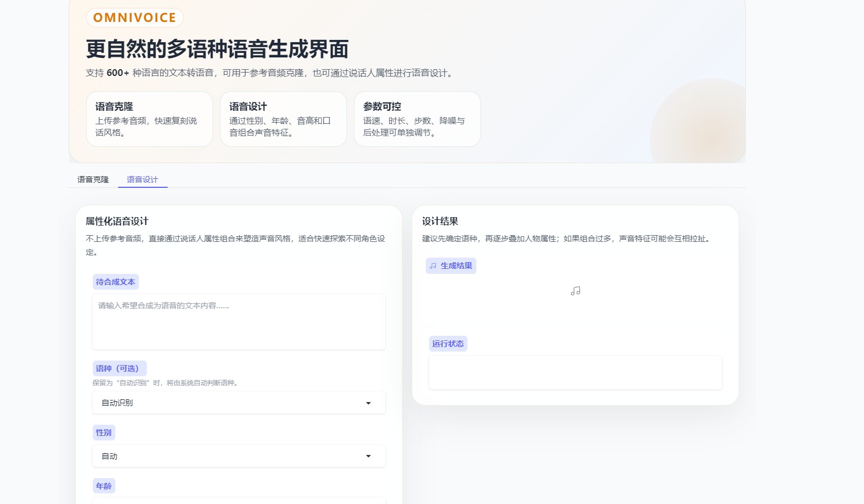The width and height of the screenshot is (864, 504).
Task: Open the 性别 selection dropdown
Action: pyautogui.click(x=238, y=456)
